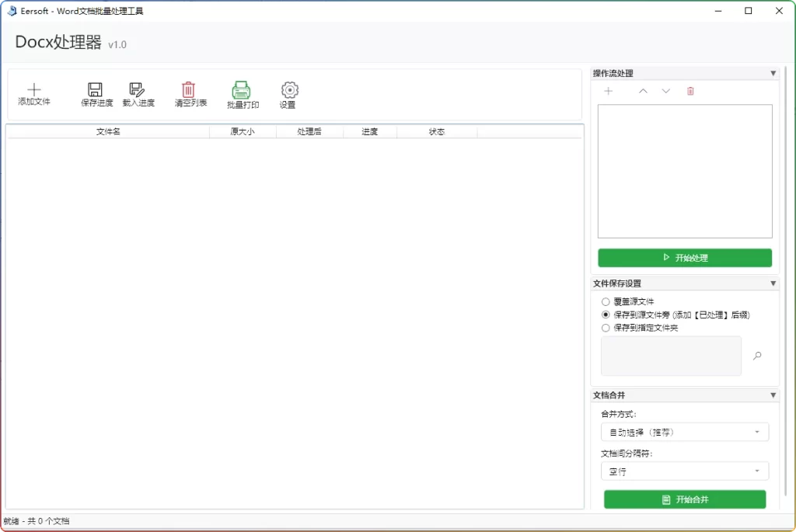Open the 文档间分隔符 dropdown
796x532 pixels.
point(684,471)
